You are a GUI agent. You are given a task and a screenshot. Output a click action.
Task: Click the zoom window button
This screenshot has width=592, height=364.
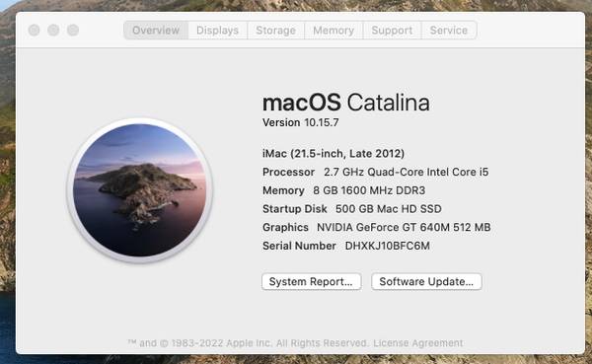[x=73, y=31]
